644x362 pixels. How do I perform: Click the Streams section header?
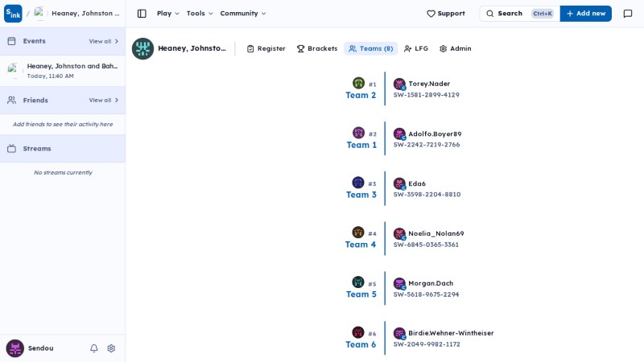tap(63, 149)
